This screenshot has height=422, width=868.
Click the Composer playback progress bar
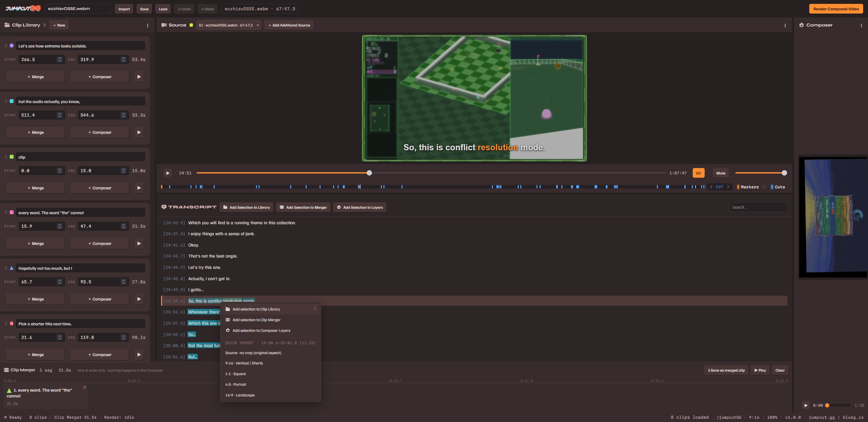click(838, 405)
